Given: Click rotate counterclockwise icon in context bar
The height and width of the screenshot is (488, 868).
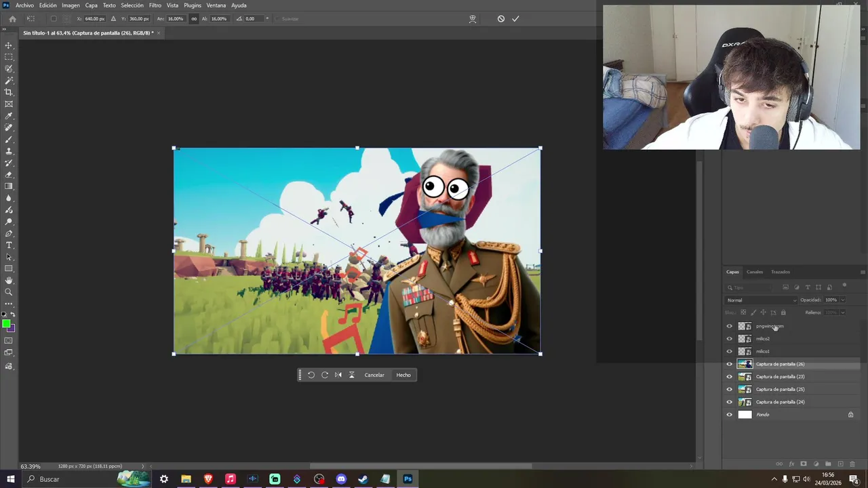Looking at the screenshot, I should tap(311, 375).
